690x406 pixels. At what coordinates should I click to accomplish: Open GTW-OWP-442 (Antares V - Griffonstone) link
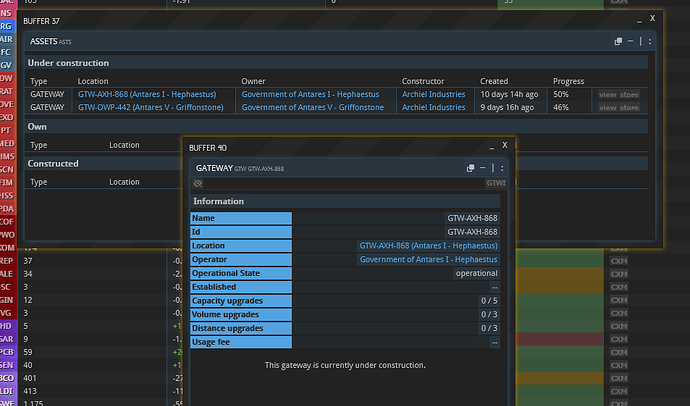tap(149, 107)
